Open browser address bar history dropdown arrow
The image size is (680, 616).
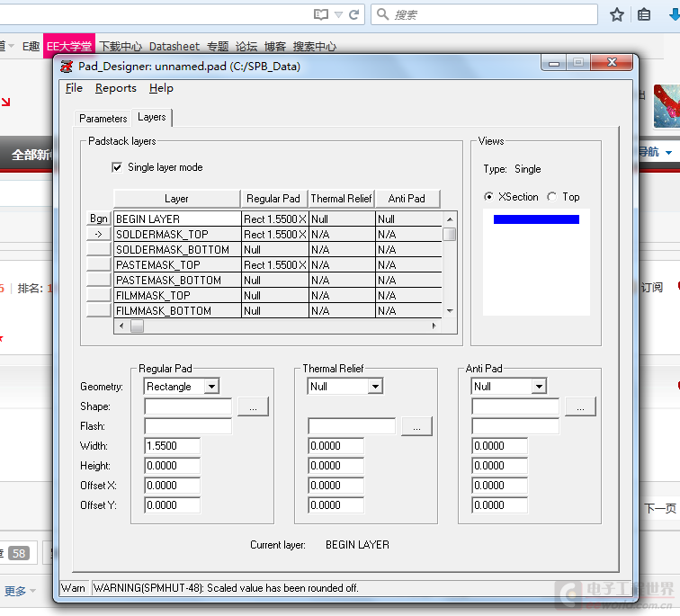click(x=339, y=14)
